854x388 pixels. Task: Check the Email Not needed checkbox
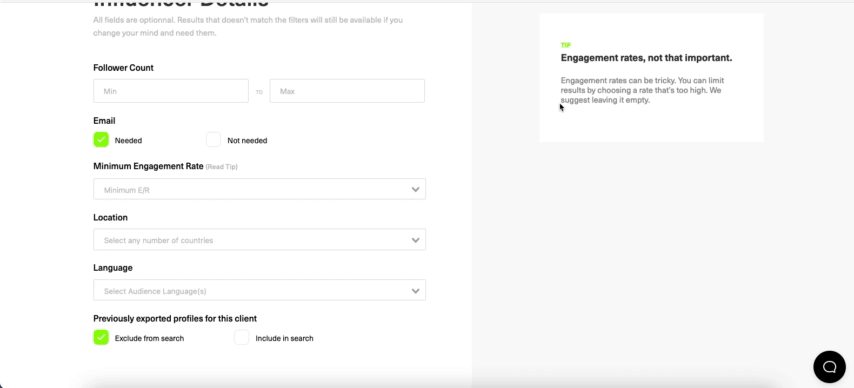click(214, 140)
